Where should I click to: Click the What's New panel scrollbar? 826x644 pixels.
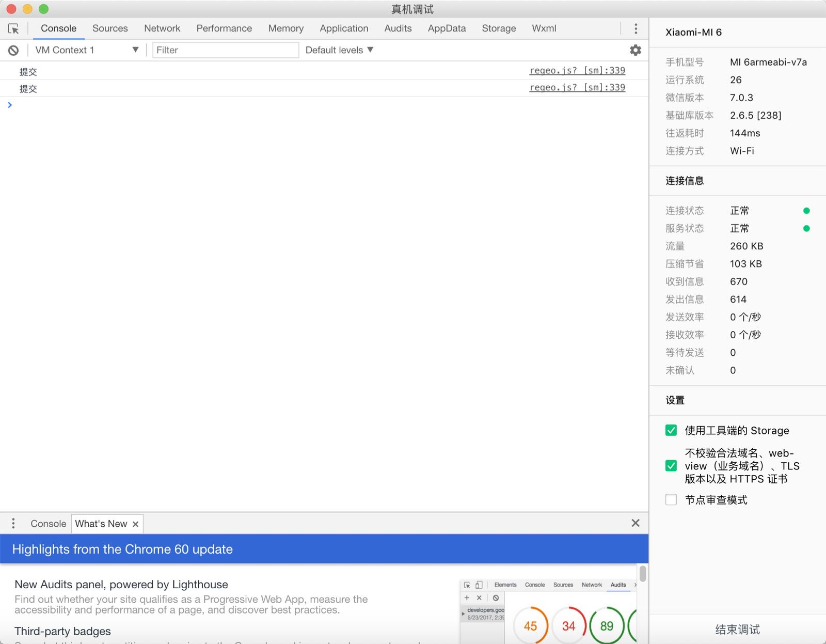(x=643, y=574)
